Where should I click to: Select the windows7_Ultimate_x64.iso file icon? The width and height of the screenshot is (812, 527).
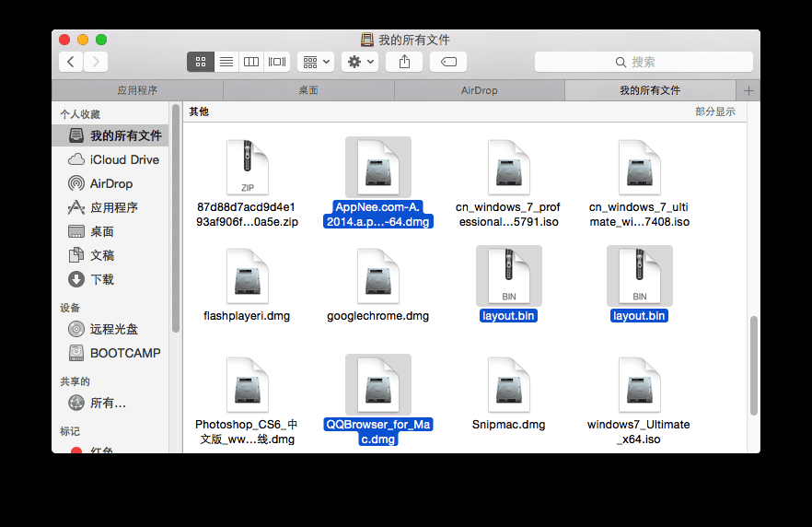(640, 385)
